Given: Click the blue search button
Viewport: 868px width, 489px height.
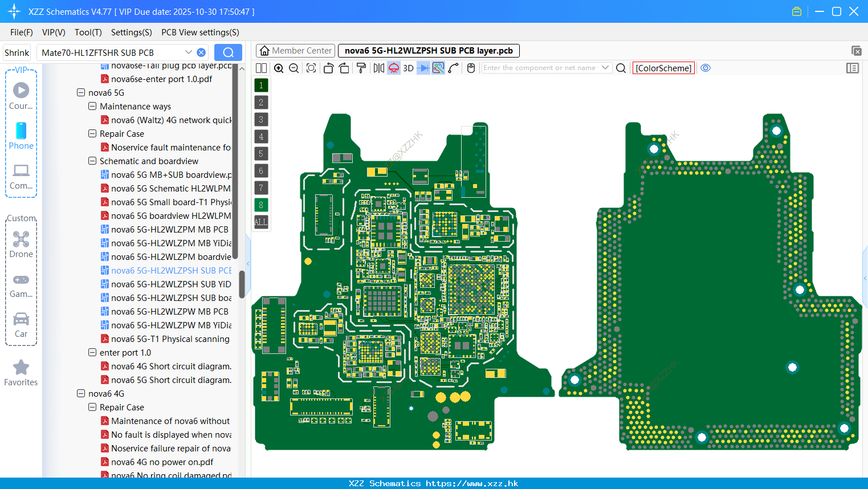Looking at the screenshot, I should click(x=228, y=52).
